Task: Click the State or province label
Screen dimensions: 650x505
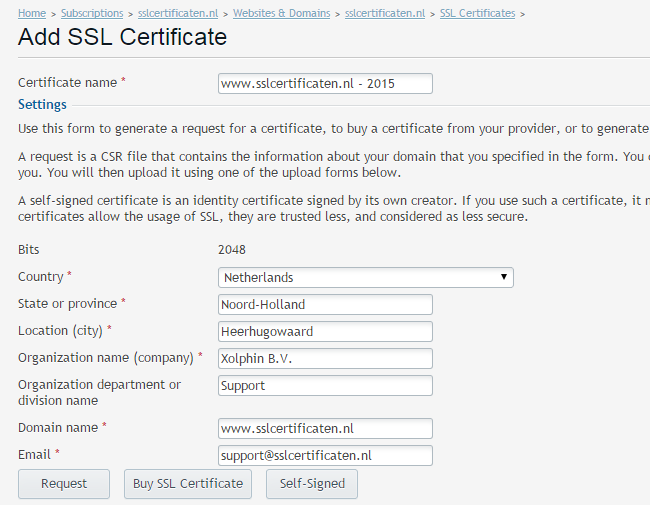Action: [68, 303]
